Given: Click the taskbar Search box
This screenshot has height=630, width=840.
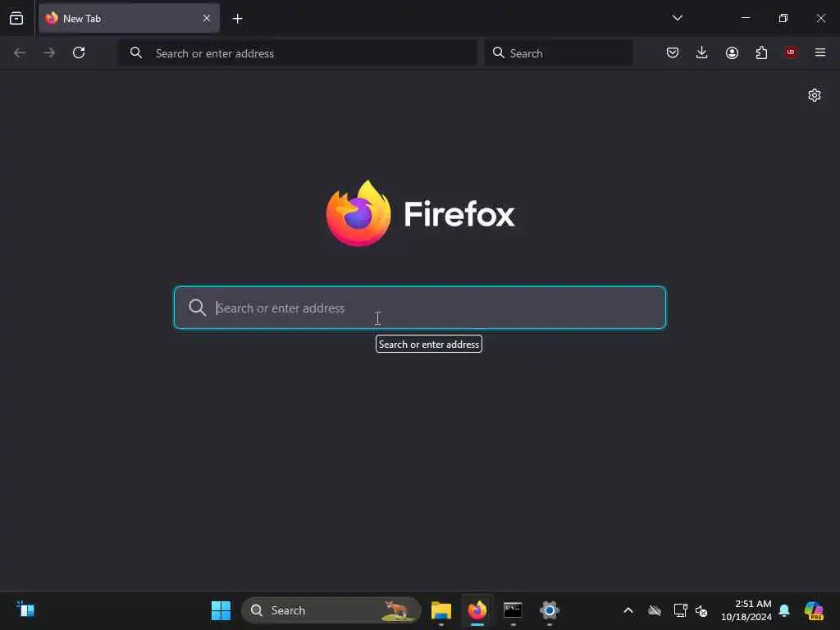Looking at the screenshot, I should [x=331, y=610].
